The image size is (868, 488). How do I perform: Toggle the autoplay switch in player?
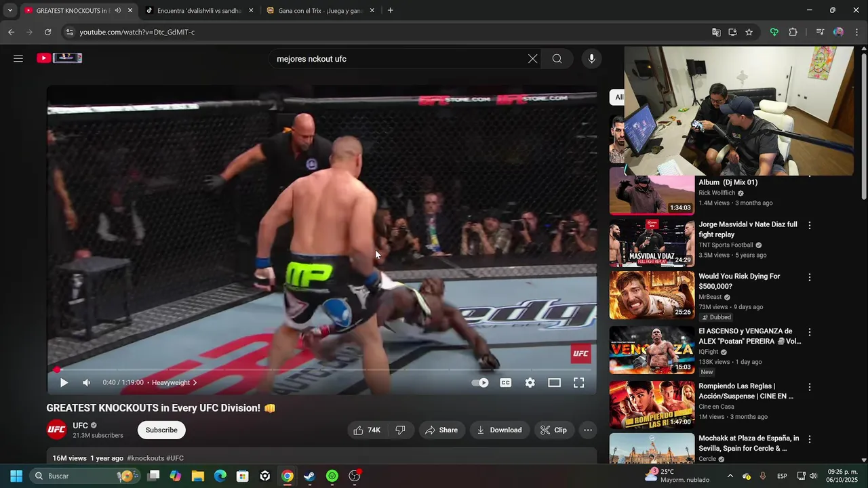click(x=480, y=383)
